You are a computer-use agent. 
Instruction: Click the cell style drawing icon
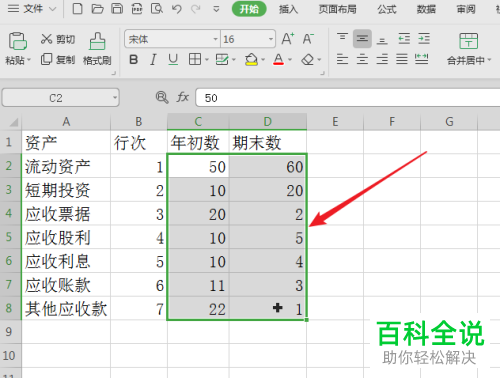coord(222,60)
